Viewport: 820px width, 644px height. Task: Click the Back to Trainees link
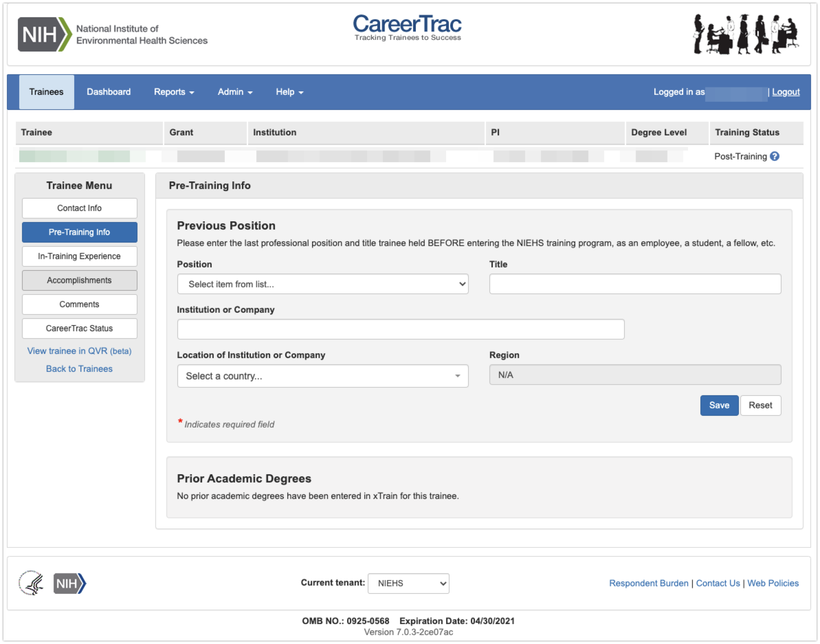(79, 369)
